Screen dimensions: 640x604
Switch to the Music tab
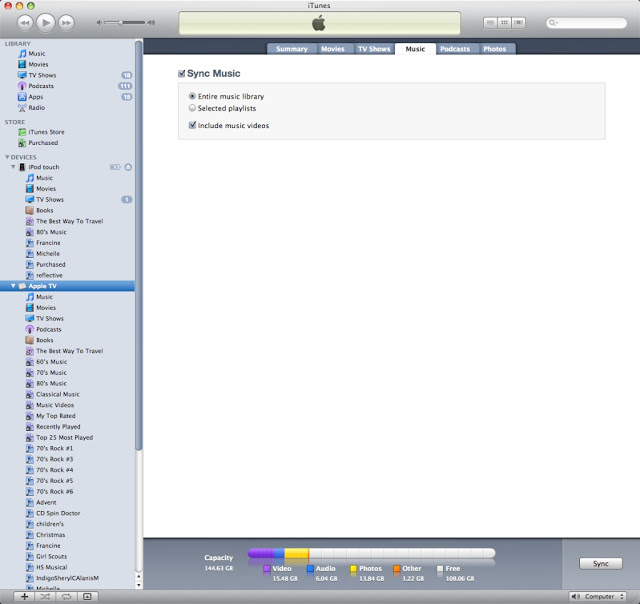point(415,49)
